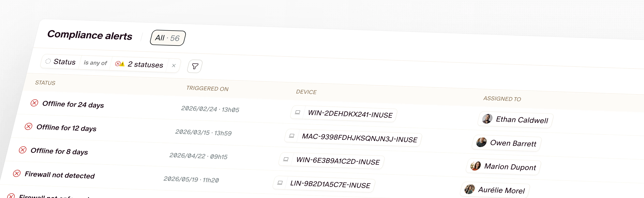
Task: Sort by the DEVICE column header
Action: (x=306, y=92)
